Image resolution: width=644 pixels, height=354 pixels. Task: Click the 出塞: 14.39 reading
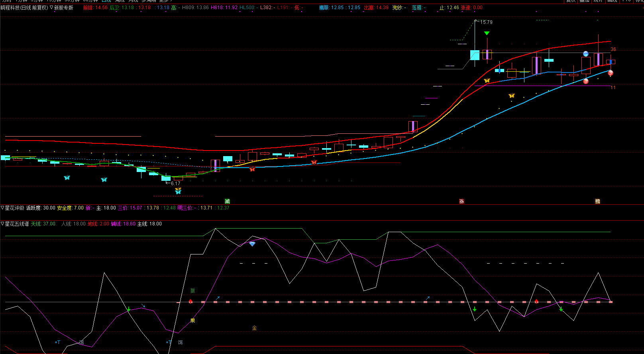(x=376, y=8)
